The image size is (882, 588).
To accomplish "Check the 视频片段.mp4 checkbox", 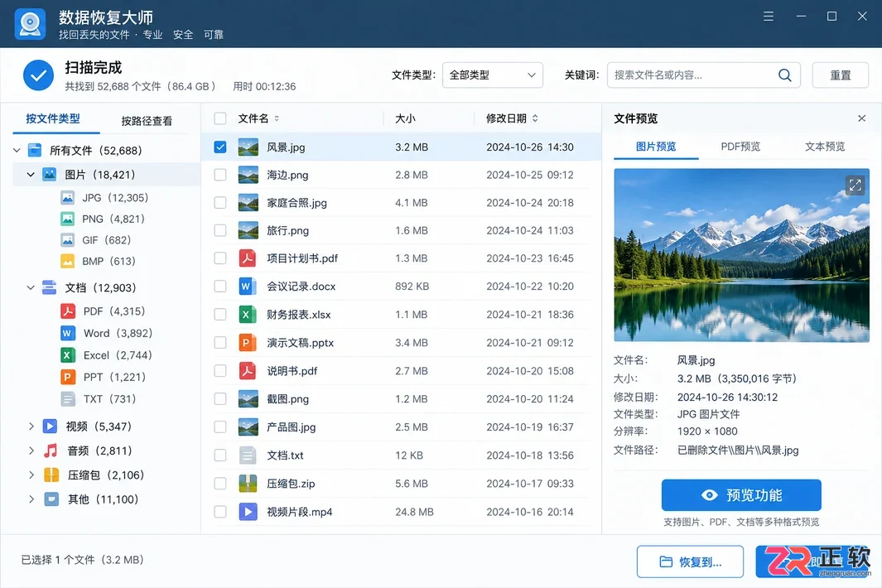I will coord(220,512).
